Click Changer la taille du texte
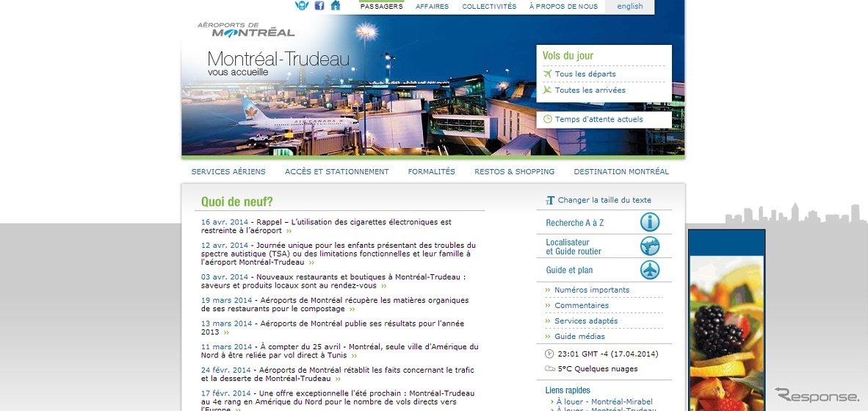The image size is (868, 411). (x=604, y=201)
